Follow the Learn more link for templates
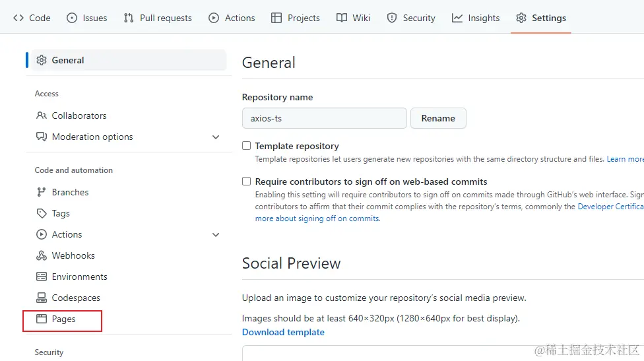 (625, 159)
